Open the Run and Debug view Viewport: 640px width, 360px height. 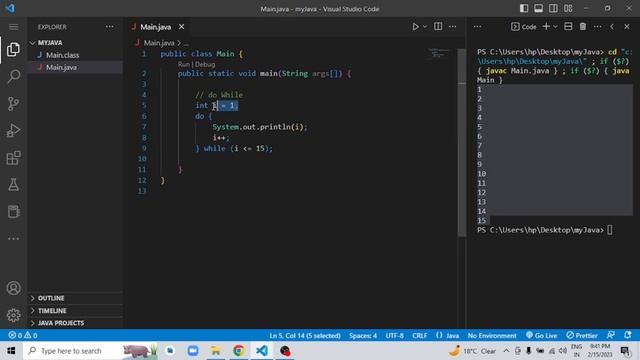(13, 131)
